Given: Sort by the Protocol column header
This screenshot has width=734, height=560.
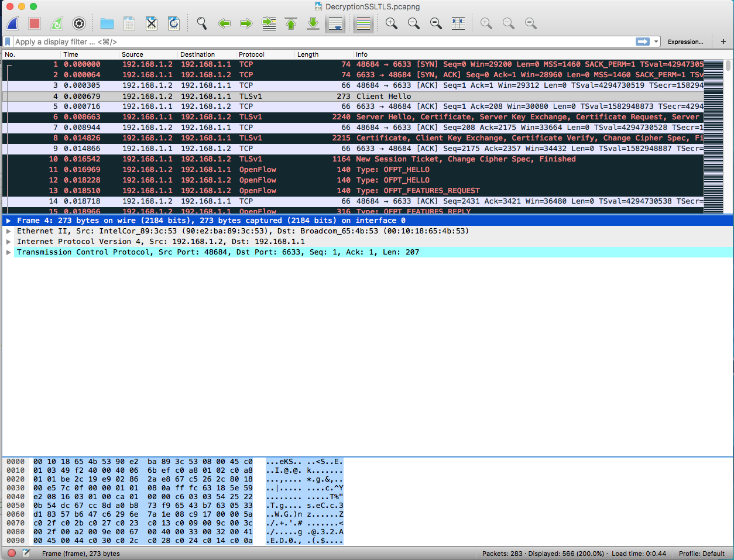Looking at the screenshot, I should (252, 54).
